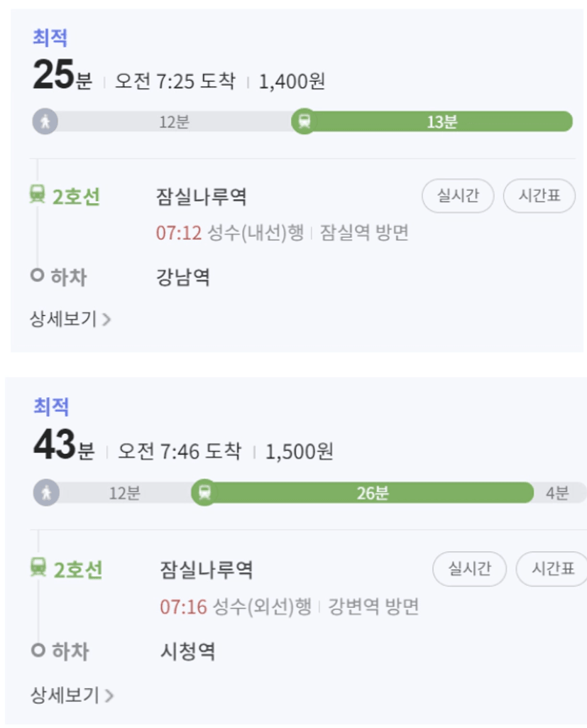587x728 pixels.
Task: Select the green 26분 subway segment
Action: coord(372,492)
